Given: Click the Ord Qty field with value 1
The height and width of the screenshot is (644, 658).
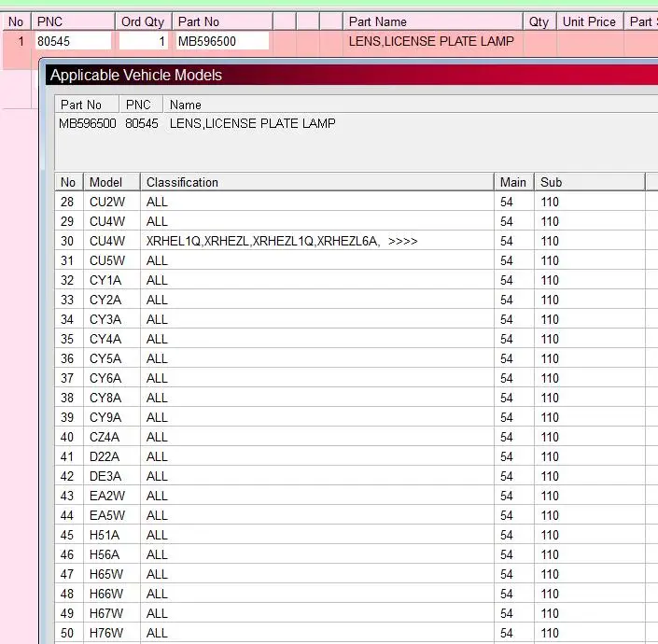Looking at the screenshot, I should point(143,41).
